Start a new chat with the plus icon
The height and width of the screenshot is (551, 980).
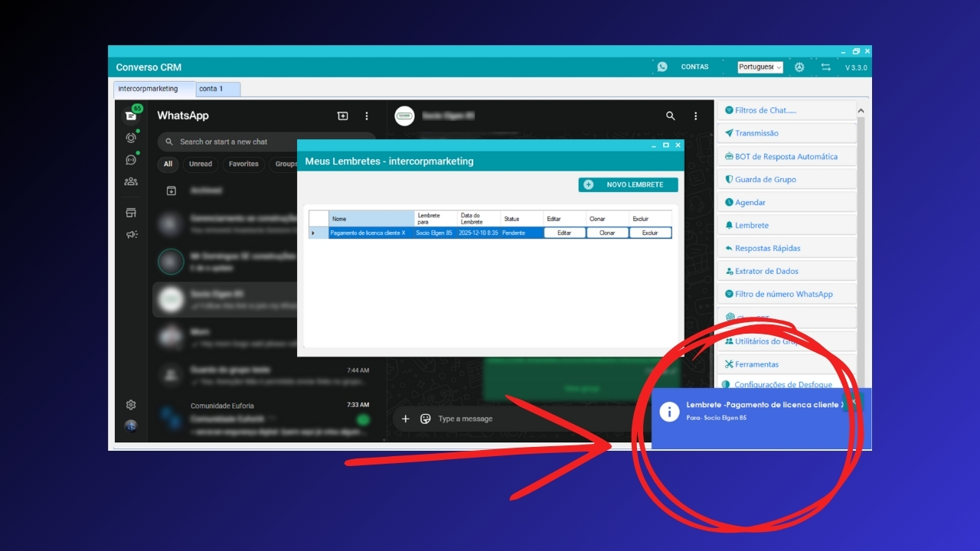click(342, 116)
